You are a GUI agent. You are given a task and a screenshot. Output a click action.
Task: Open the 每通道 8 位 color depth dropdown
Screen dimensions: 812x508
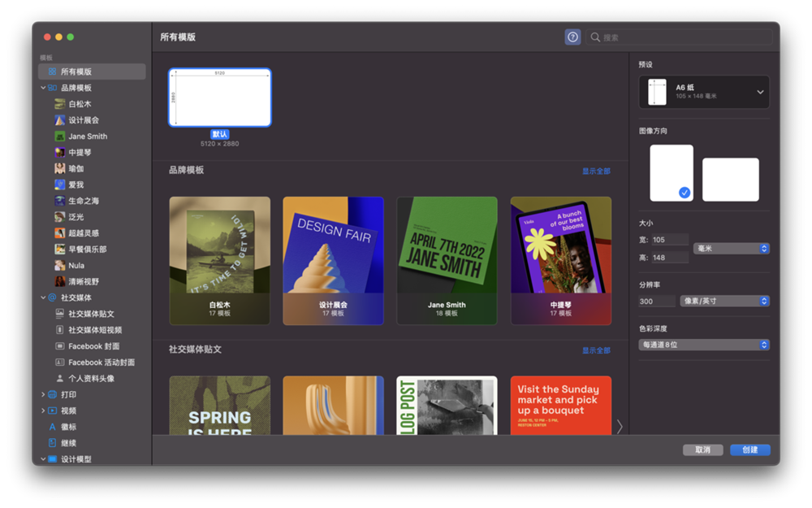click(x=704, y=345)
